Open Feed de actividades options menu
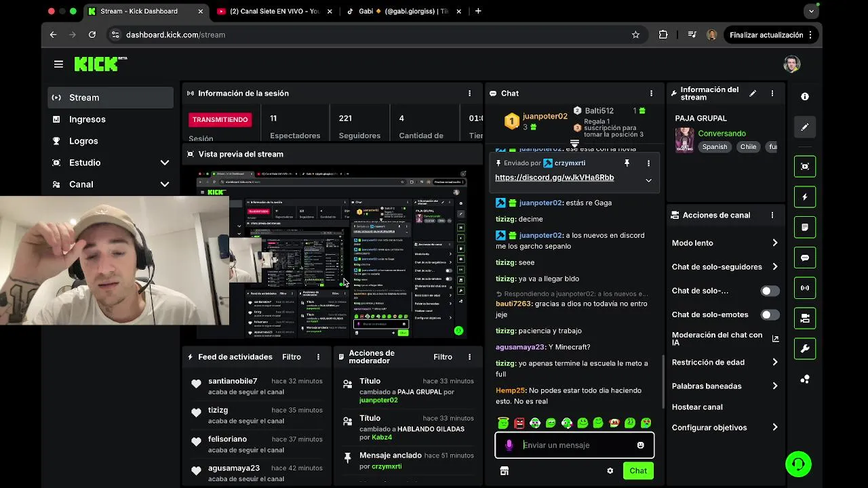Image resolution: width=868 pixels, height=488 pixels. click(318, 357)
